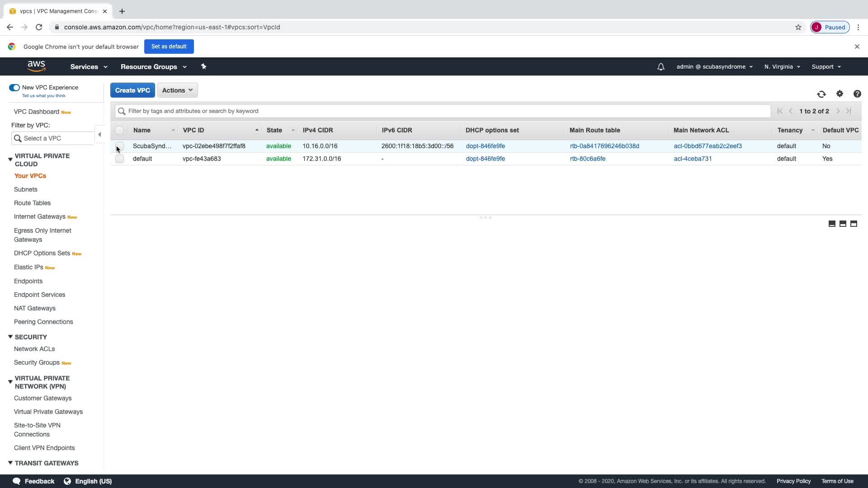Click the AWS logo home icon

pos(36,66)
